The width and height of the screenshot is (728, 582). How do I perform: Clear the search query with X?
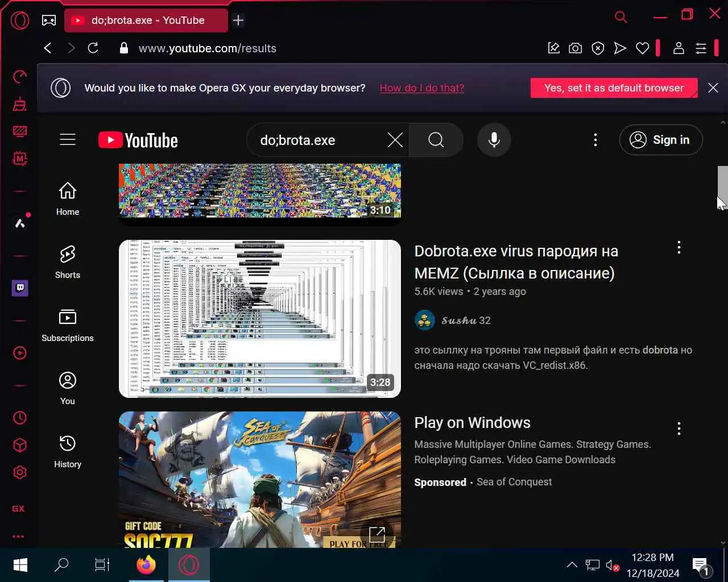click(395, 140)
